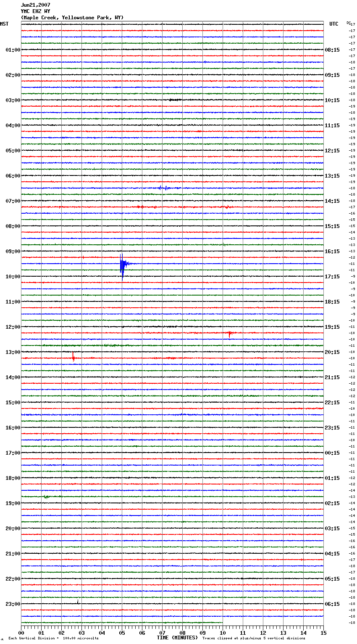Select the 03:00 MST hour label
The width and height of the screenshot is (357, 644).
(x=13, y=100)
